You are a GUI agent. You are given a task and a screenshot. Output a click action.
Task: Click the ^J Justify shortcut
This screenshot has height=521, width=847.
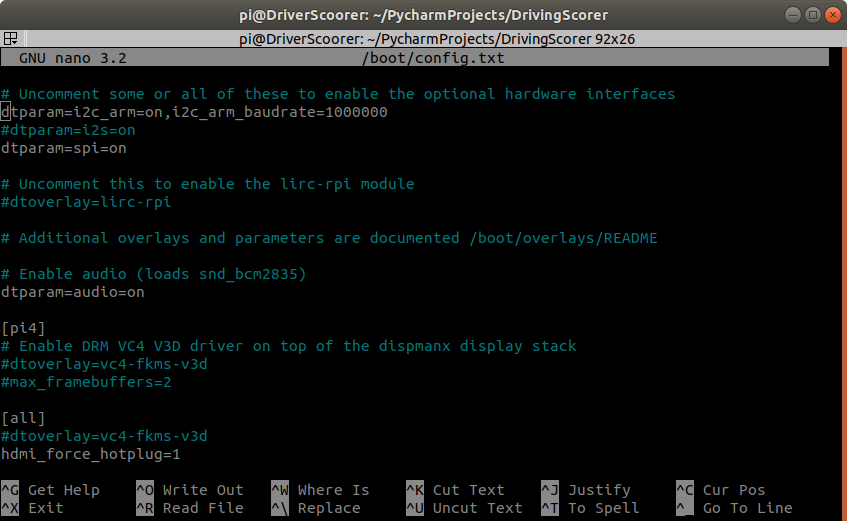click(586, 490)
